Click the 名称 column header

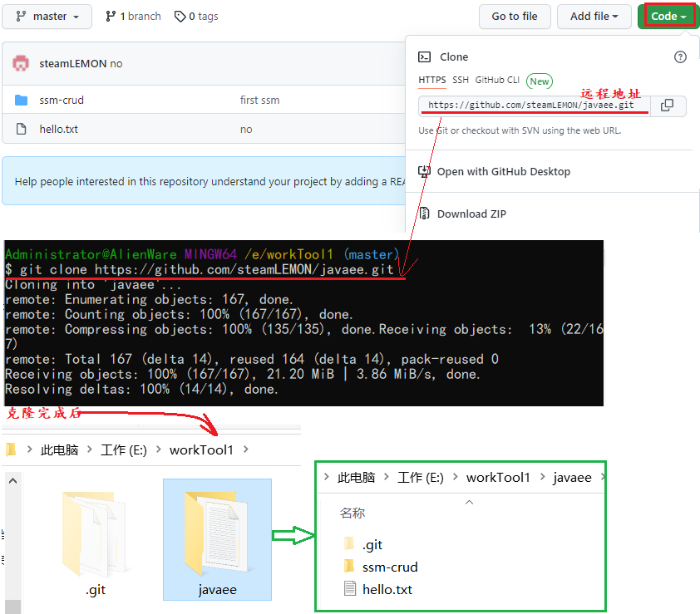pos(352,513)
